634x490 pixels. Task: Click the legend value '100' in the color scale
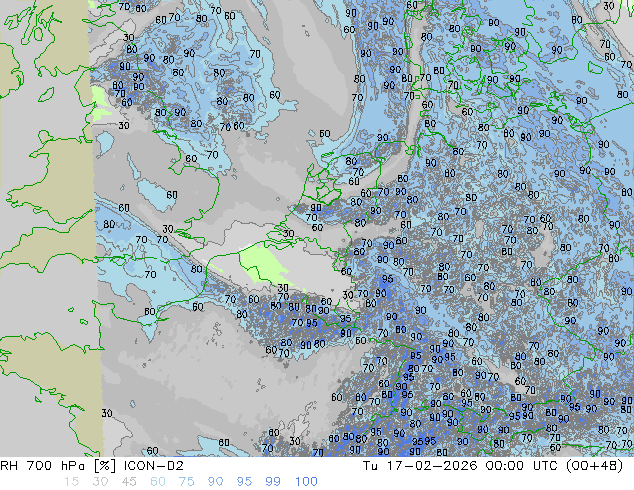(306, 482)
